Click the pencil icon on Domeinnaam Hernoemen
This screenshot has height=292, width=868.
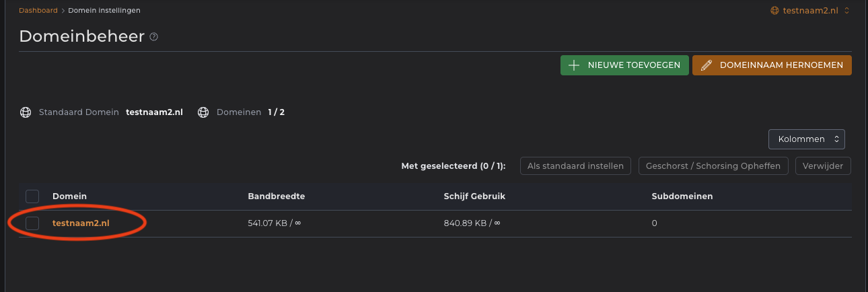click(706, 65)
